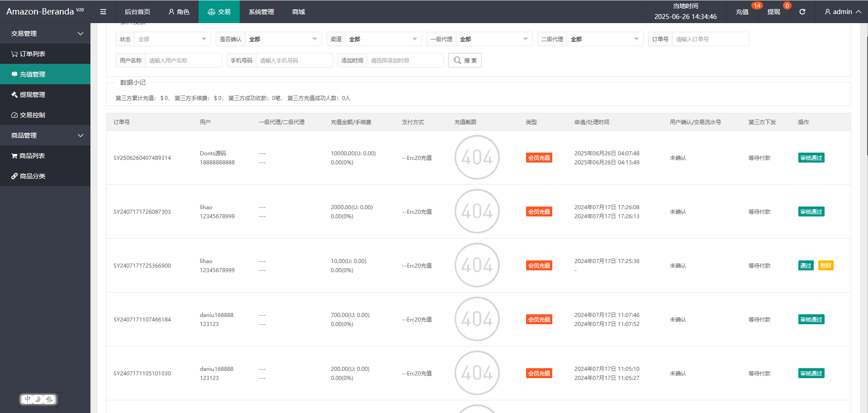This screenshot has width=868, height=413.
Task: Open 充值 notifications with badge 14
Action: [742, 12]
